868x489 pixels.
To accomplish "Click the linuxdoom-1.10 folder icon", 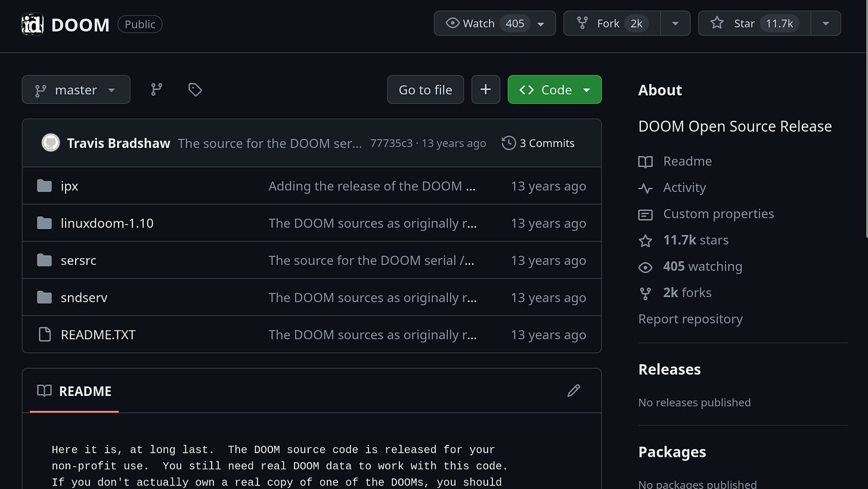I will 44,223.
